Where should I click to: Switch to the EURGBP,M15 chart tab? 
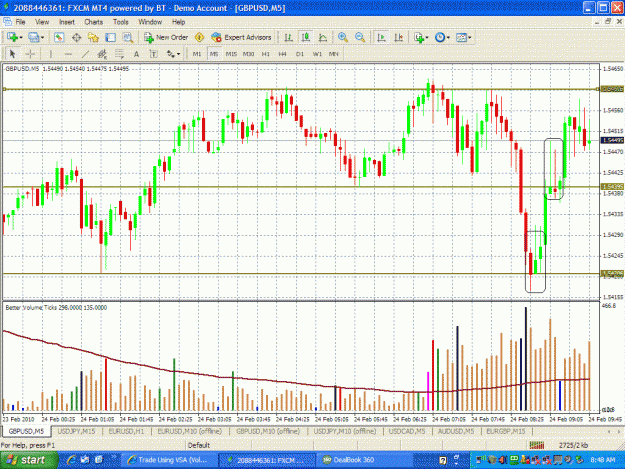(x=506, y=431)
